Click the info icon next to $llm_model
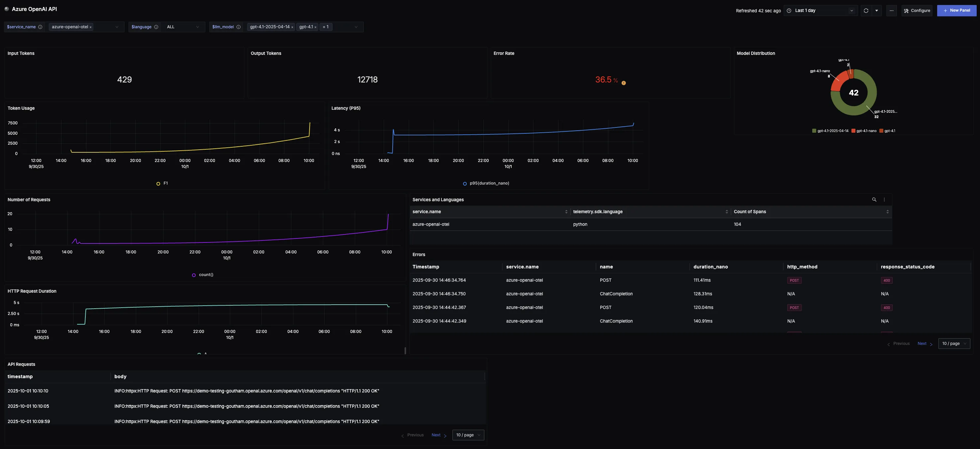980x449 pixels. (x=239, y=27)
